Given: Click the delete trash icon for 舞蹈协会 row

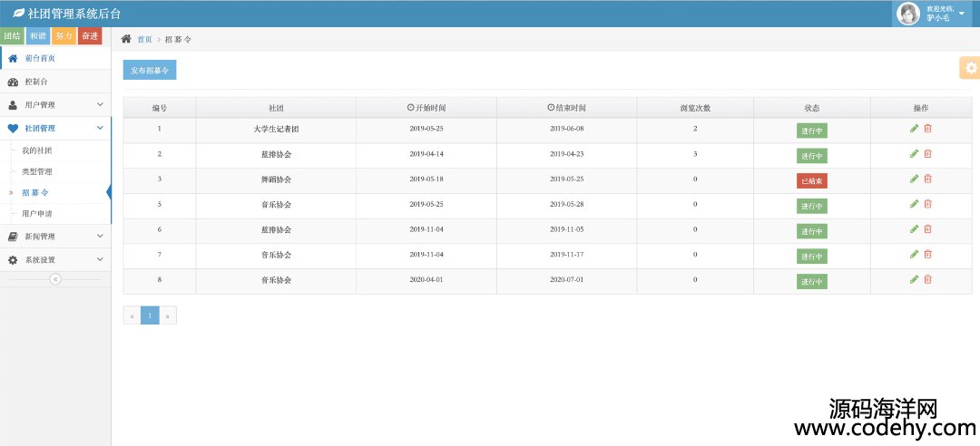Looking at the screenshot, I should click(x=927, y=179).
